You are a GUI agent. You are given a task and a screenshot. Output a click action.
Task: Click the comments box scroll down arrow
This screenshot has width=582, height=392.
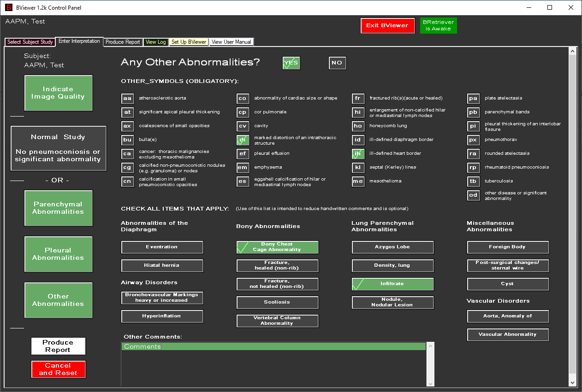(x=430, y=383)
